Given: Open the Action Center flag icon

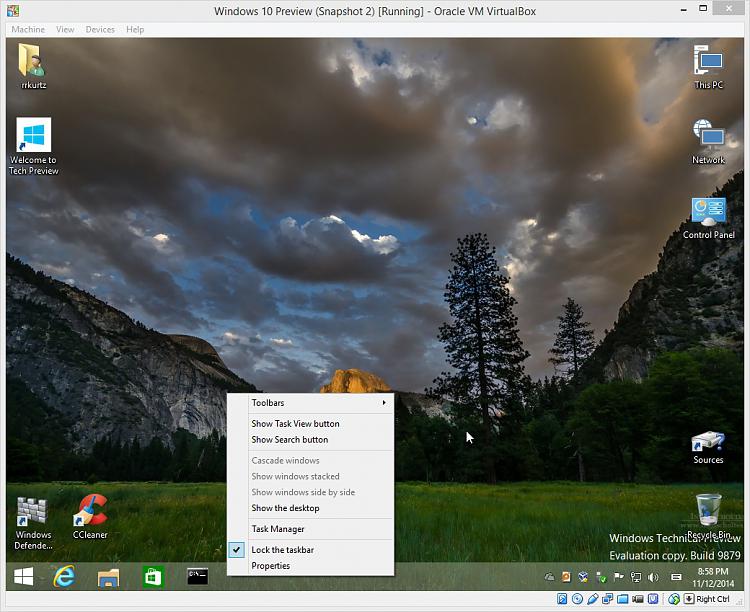Looking at the screenshot, I should 618,577.
